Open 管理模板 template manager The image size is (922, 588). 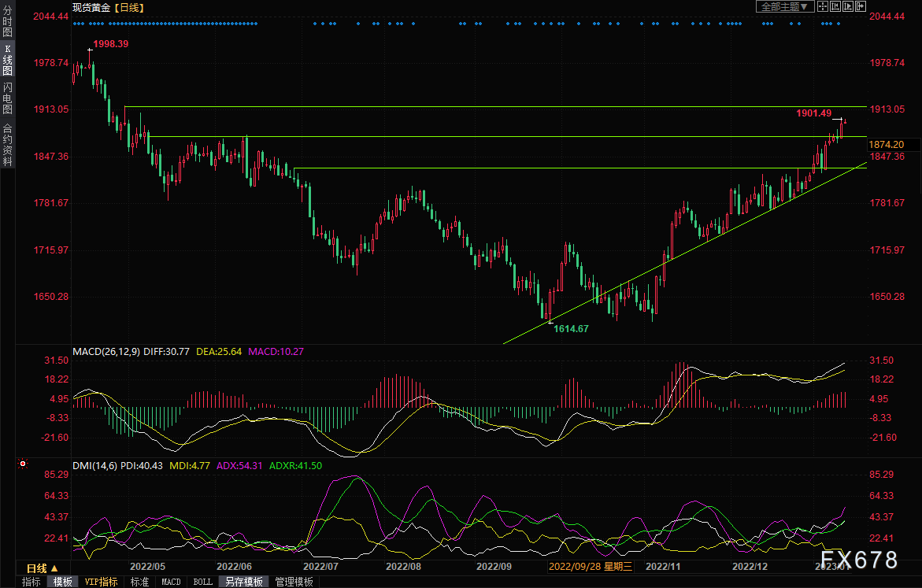coord(294,582)
